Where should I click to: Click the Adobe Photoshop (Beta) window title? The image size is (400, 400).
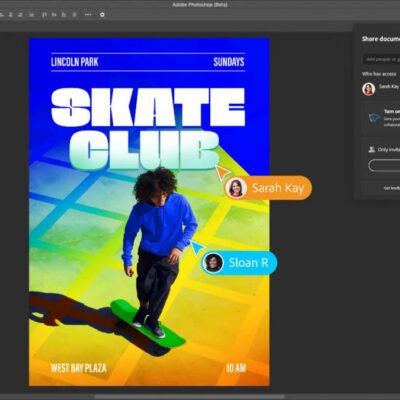[x=200, y=5]
